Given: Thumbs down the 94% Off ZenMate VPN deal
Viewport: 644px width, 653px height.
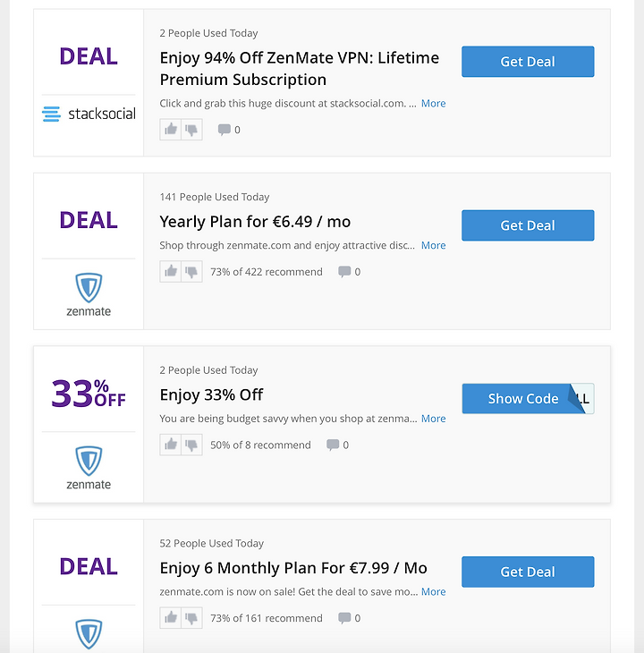Looking at the screenshot, I should [x=192, y=130].
